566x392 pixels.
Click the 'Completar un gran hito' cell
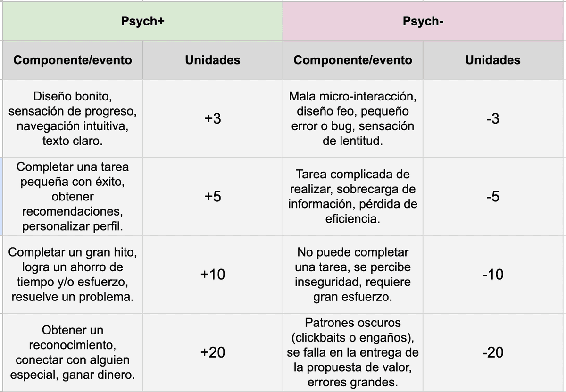[73, 274]
